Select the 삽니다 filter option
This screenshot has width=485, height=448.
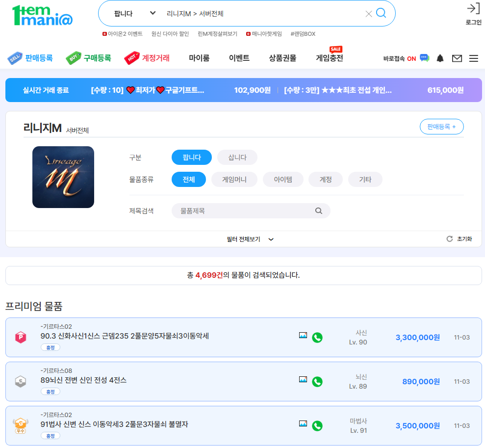tap(237, 157)
